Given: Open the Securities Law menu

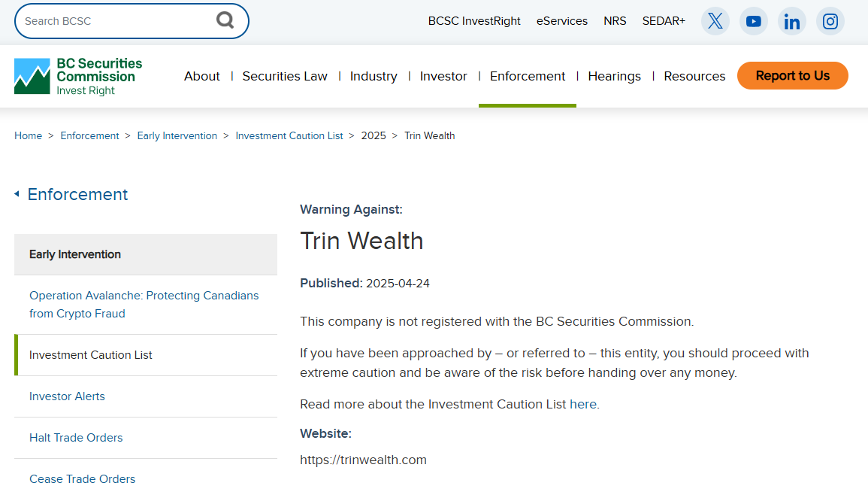Looking at the screenshot, I should point(285,76).
